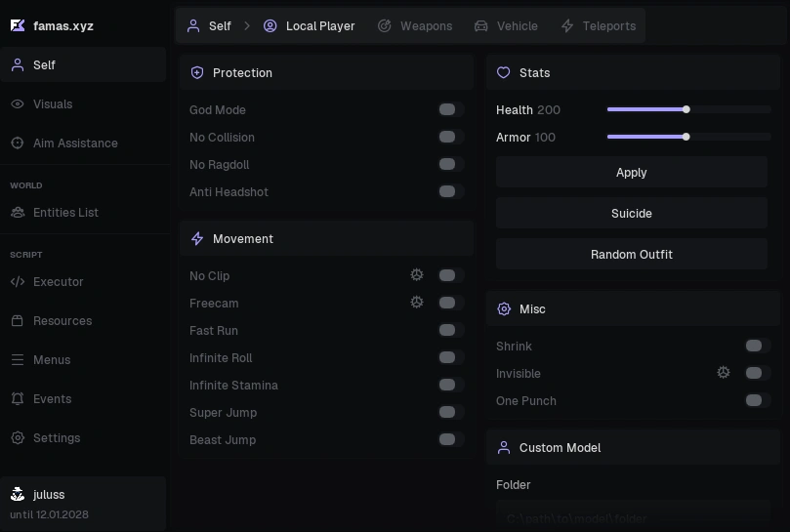Image resolution: width=790 pixels, height=532 pixels.
Task: Click the bell icon beside Events
Action: point(18,399)
